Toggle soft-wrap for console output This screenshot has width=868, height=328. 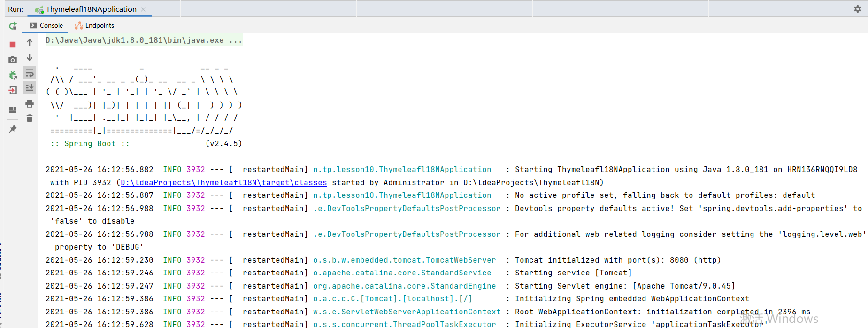tap(30, 73)
